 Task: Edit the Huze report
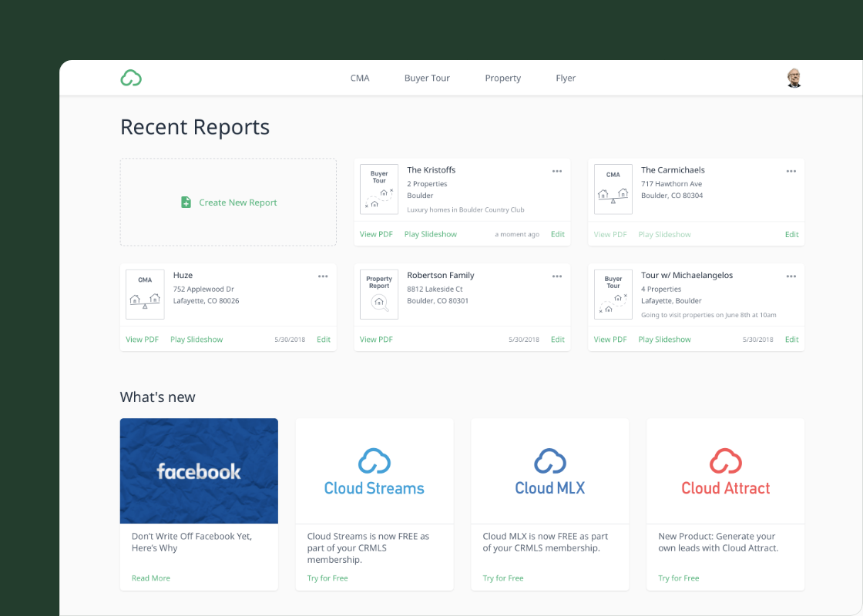(324, 340)
